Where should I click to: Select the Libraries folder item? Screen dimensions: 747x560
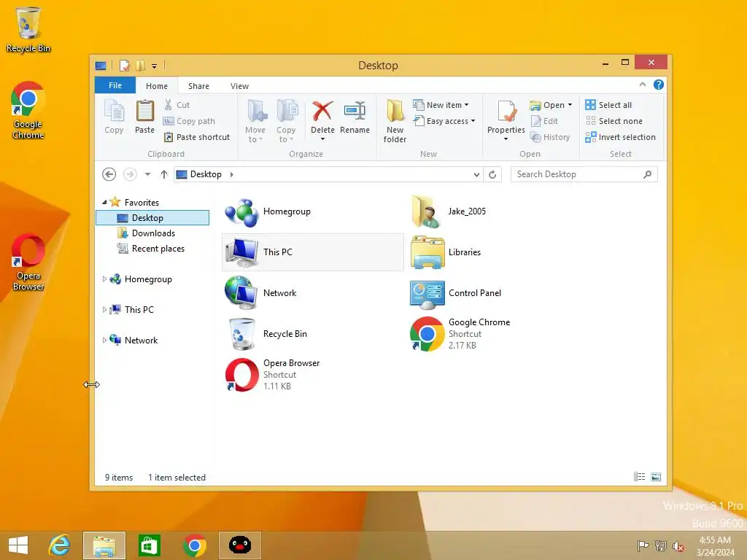498,252
